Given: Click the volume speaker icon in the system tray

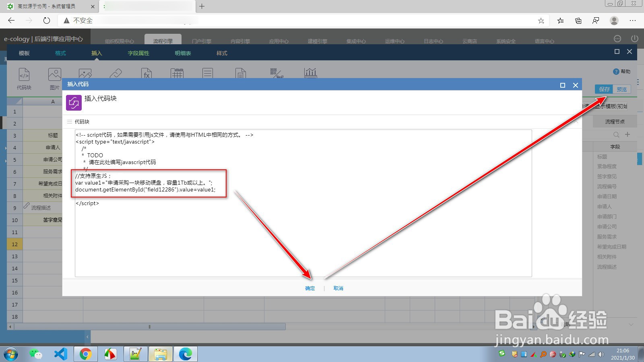Looking at the screenshot, I should click(601, 354).
